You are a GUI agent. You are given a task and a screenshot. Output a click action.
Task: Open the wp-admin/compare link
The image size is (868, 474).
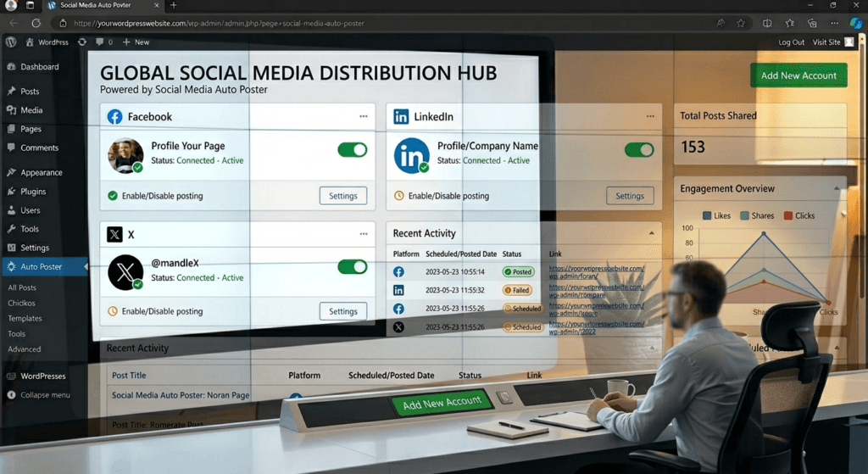click(x=596, y=291)
